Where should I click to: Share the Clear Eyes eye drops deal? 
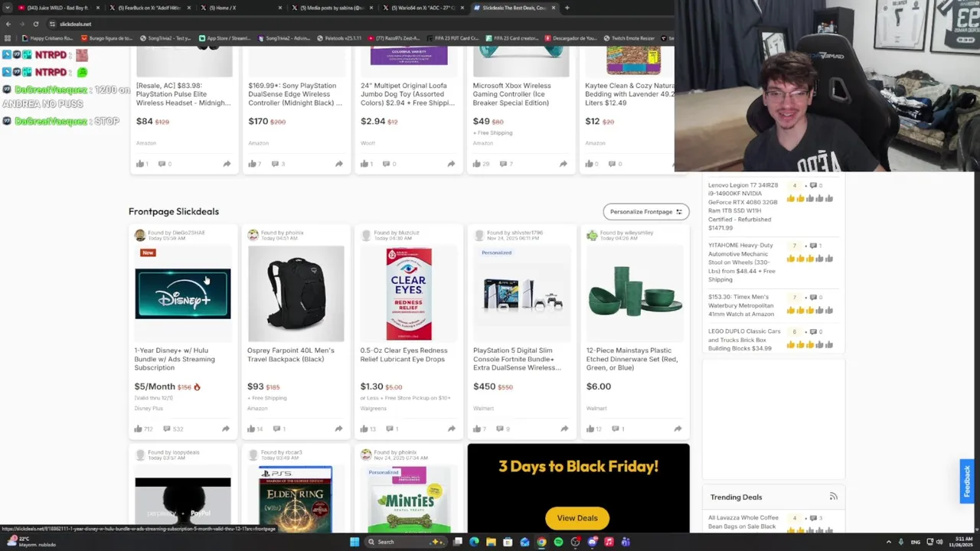click(x=451, y=429)
